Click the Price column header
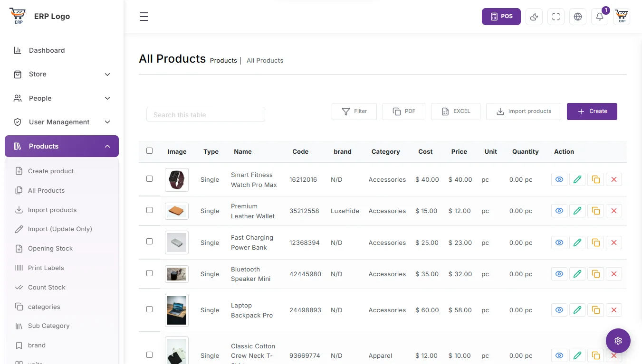This screenshot has height=364, width=642. (x=459, y=152)
